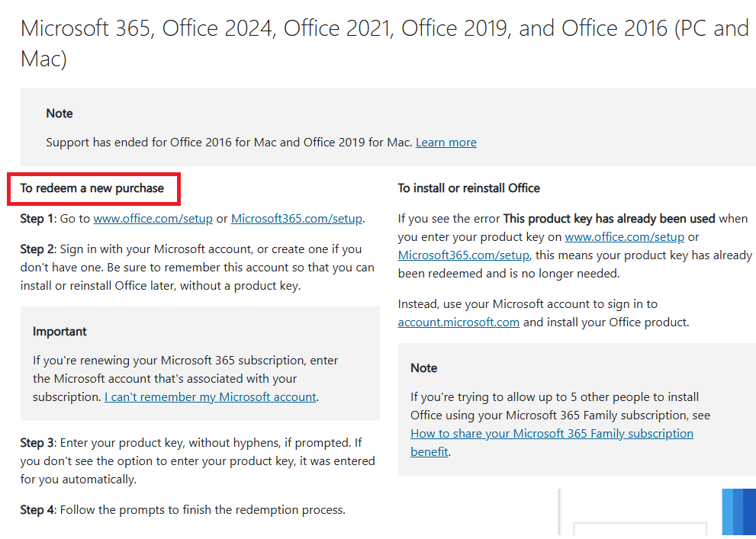756x539 pixels.
Task: Click the bold Step 4 label
Action: pos(38,509)
